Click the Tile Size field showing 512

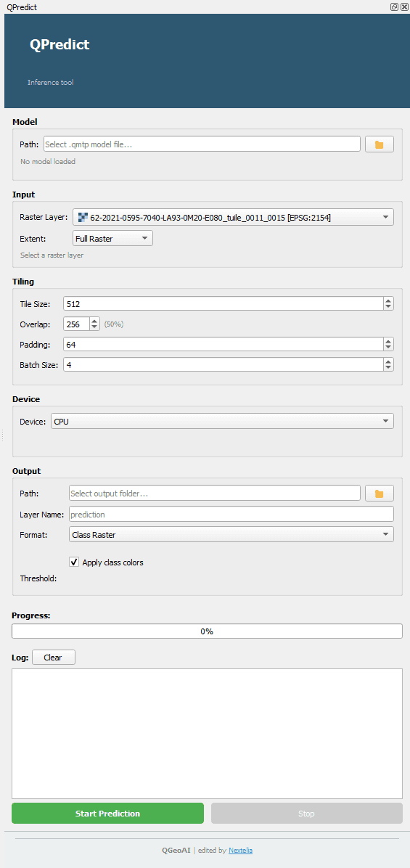[224, 303]
